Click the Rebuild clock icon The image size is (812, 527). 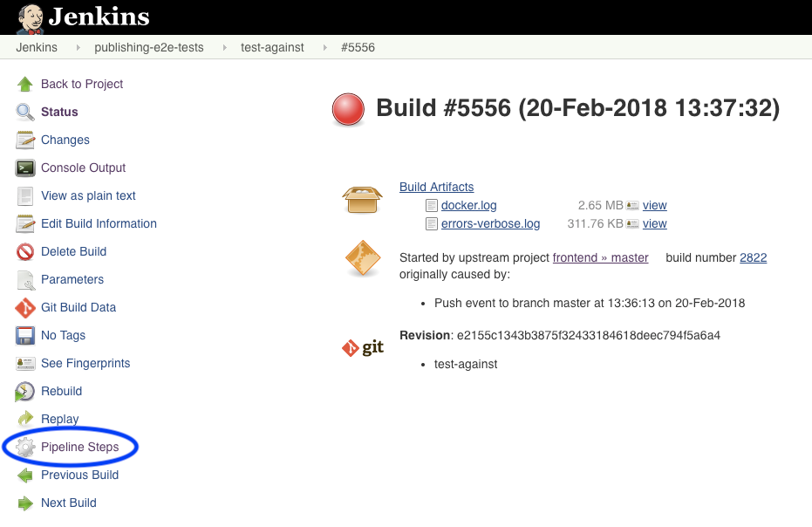click(x=24, y=392)
